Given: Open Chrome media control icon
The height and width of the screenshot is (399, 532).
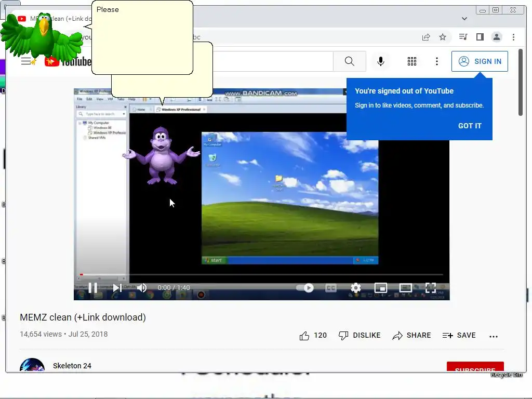Looking at the screenshot, I should click(463, 37).
